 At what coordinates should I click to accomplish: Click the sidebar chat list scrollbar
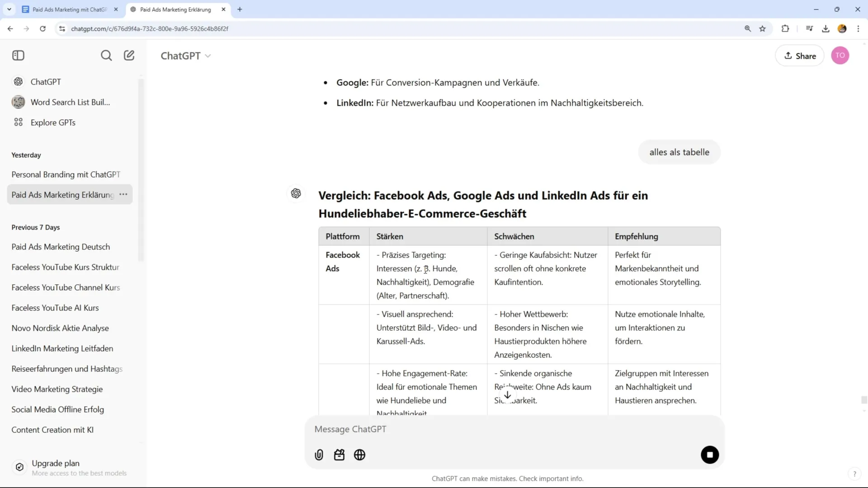click(141, 169)
